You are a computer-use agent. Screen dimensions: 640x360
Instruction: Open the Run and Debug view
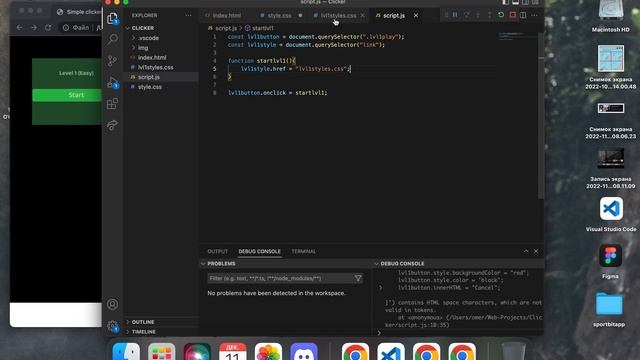tap(112, 82)
